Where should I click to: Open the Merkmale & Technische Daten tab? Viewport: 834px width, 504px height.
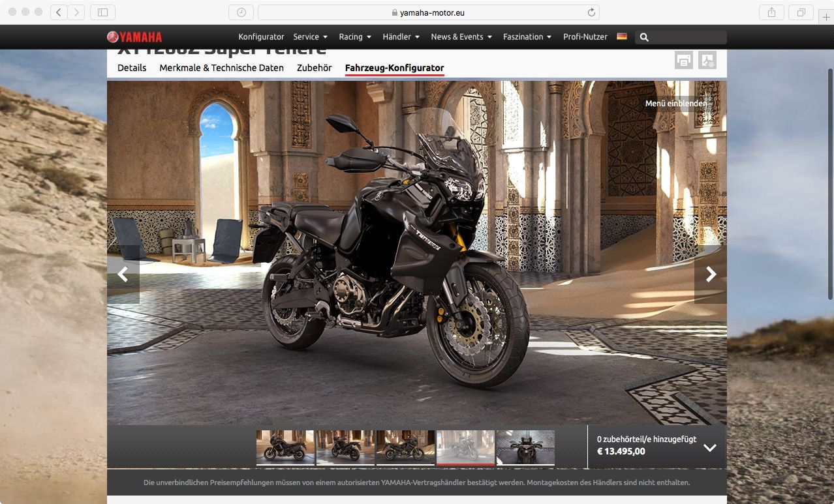pos(221,68)
